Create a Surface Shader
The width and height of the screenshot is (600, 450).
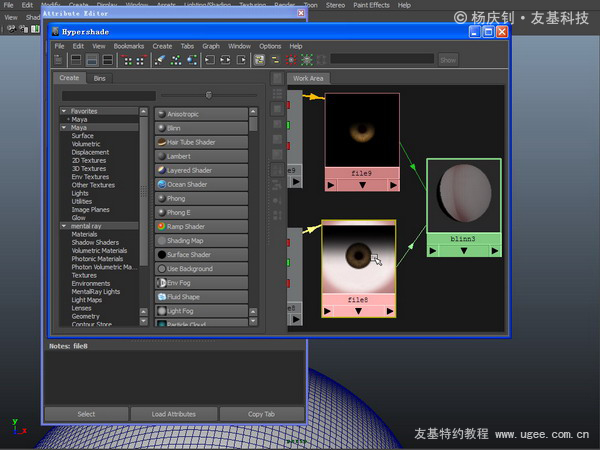click(x=202, y=255)
